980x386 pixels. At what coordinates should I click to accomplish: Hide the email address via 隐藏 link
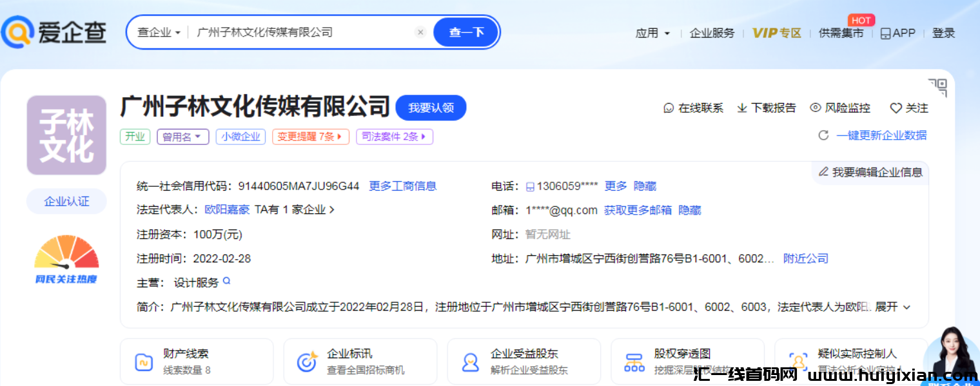[x=691, y=209]
